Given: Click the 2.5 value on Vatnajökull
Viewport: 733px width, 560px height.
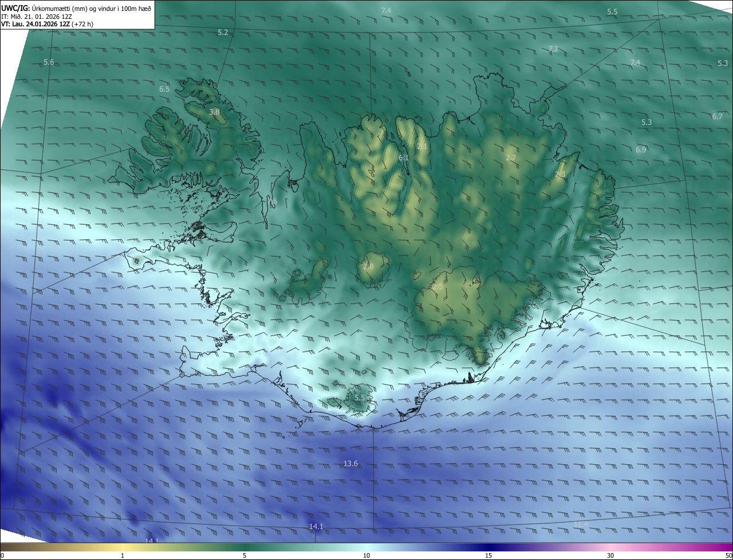Looking at the screenshot, I should click(x=438, y=287).
